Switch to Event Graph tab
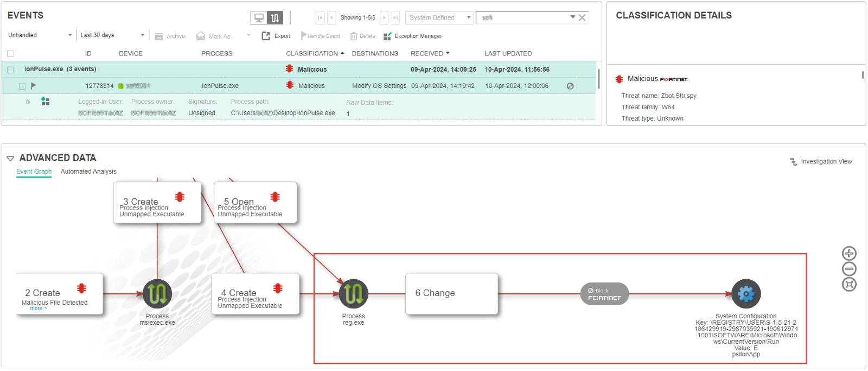868x371 pixels. (x=34, y=172)
